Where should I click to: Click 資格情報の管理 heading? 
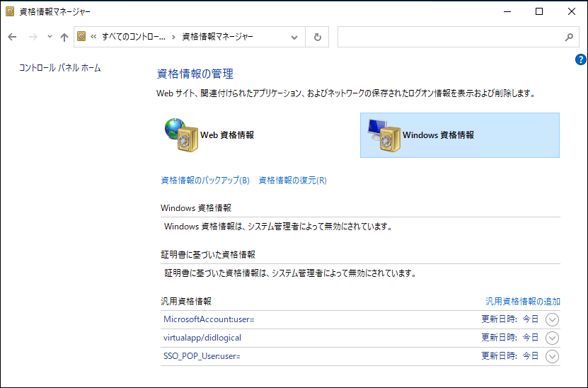pos(195,74)
